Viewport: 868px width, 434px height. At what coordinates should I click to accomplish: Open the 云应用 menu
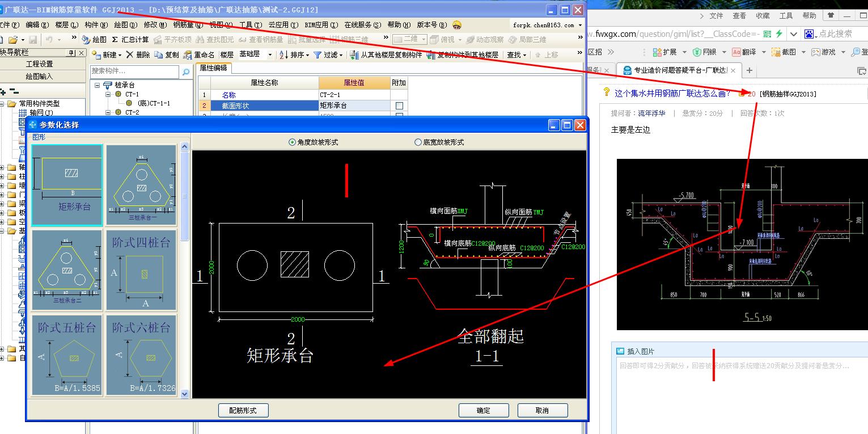283,25
